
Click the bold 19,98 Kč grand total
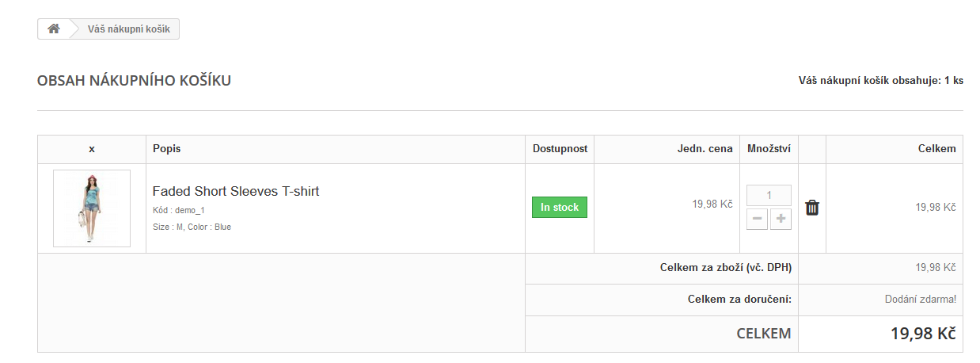[x=923, y=334]
